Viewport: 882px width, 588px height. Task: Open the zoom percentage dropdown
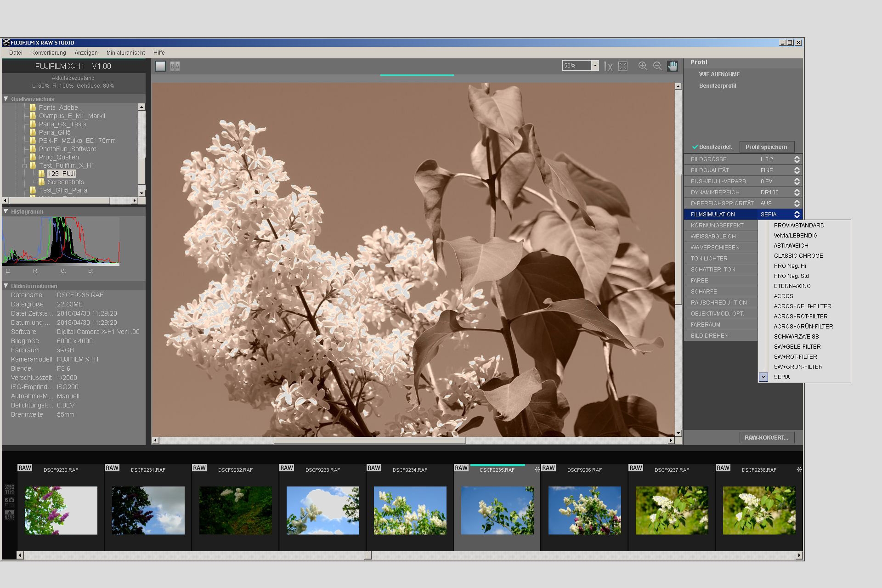595,66
